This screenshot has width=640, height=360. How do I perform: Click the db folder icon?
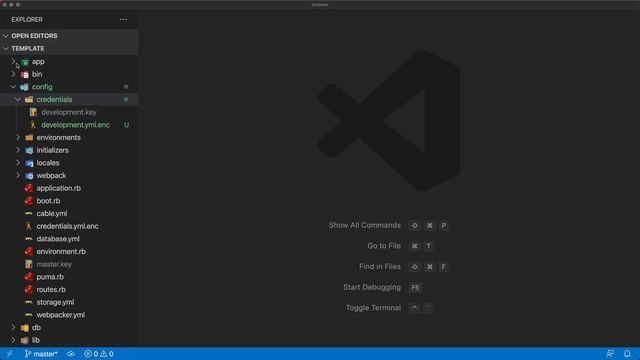[x=24, y=328]
